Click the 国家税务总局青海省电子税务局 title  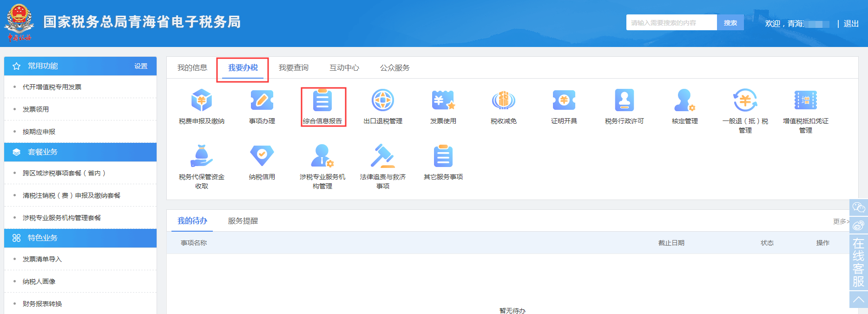pyautogui.click(x=142, y=22)
